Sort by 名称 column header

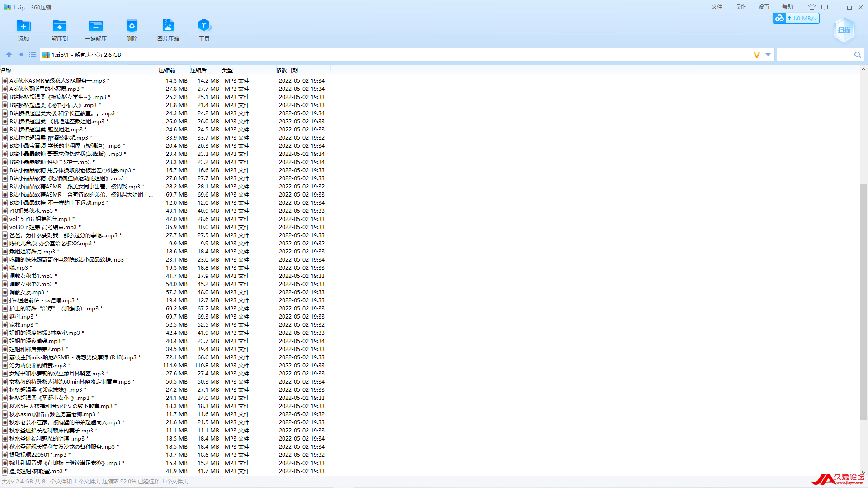[x=6, y=70]
